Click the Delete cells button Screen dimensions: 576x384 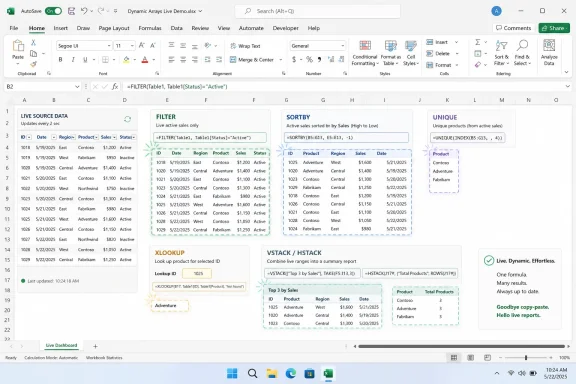click(438, 54)
